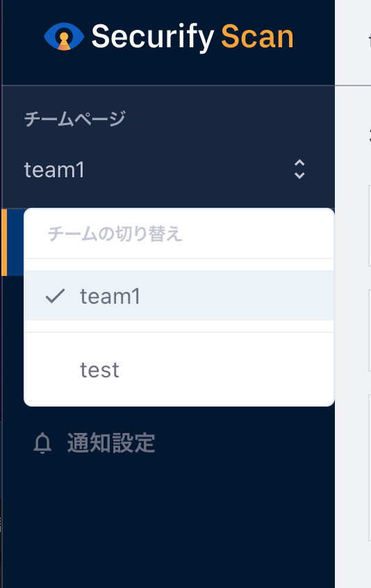The width and height of the screenshot is (371, 588).
Task: Click the checkmark icon beside team1
Action: (x=55, y=296)
